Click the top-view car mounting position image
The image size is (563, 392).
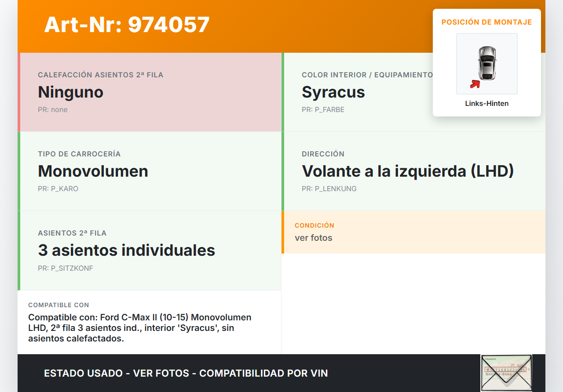(x=486, y=63)
